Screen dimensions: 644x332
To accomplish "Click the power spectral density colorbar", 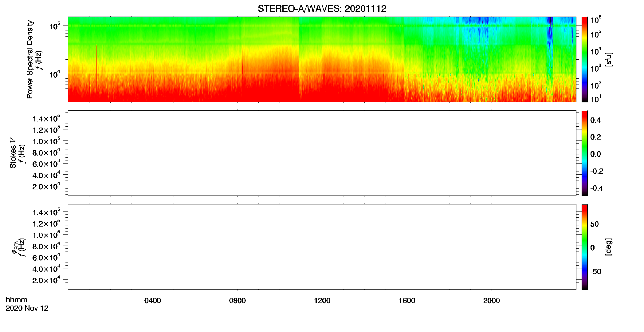I will [x=584, y=59].
